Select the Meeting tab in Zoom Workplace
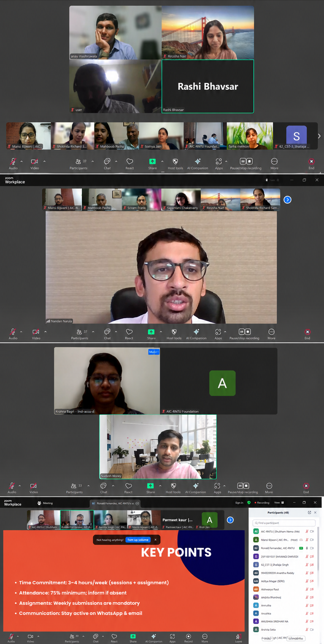This screenshot has width=324, height=644. 45,503
